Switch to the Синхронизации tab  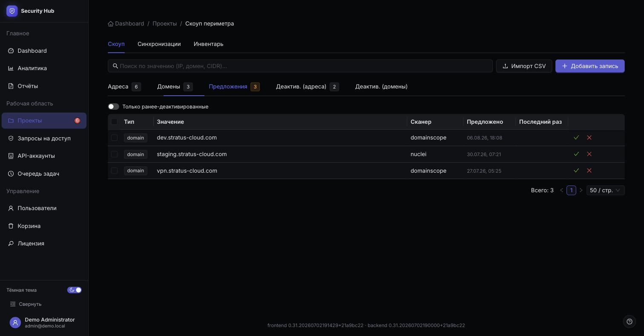click(159, 44)
